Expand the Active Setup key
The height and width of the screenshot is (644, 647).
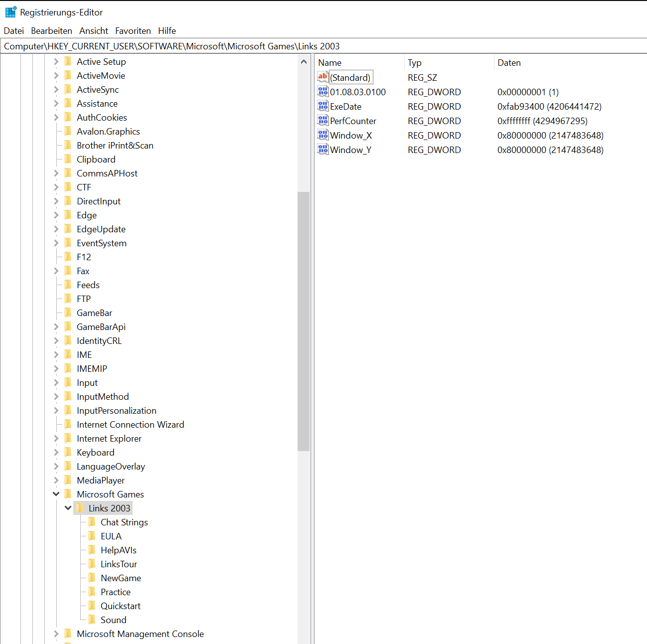tap(56, 61)
